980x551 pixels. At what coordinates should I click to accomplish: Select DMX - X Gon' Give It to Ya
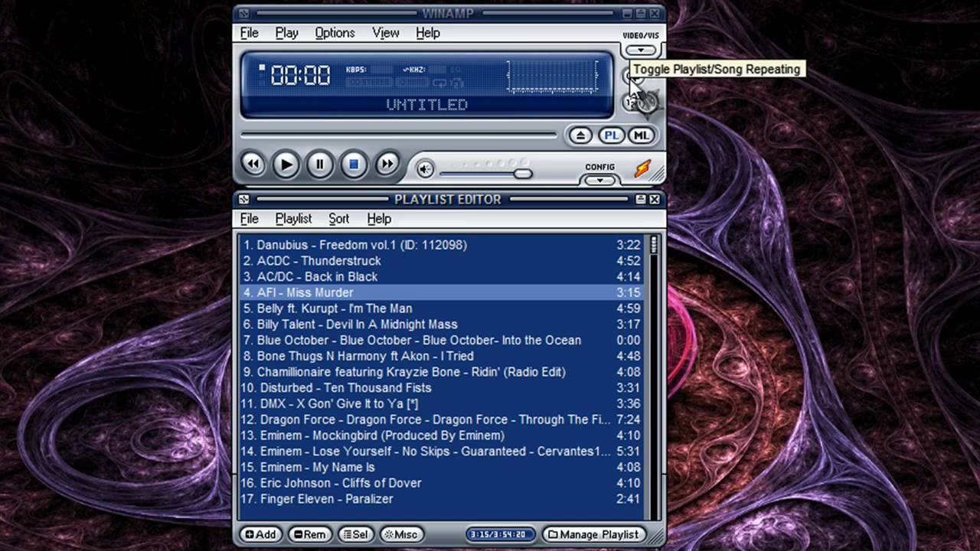coord(442,403)
